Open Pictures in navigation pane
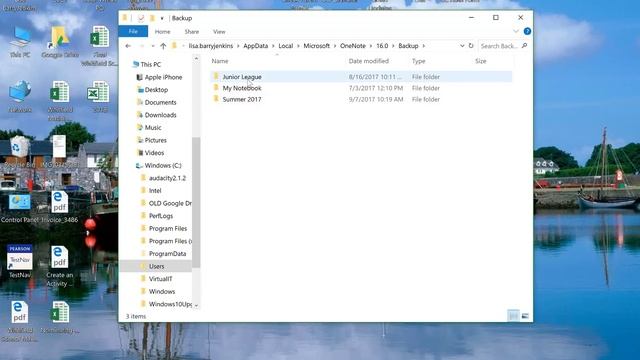 coord(156,140)
